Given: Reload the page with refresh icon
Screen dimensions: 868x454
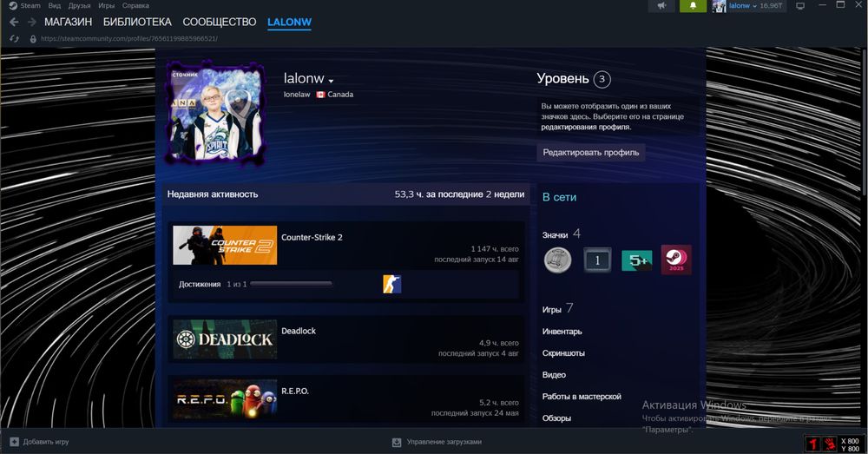Looking at the screenshot, I should click(15, 39).
